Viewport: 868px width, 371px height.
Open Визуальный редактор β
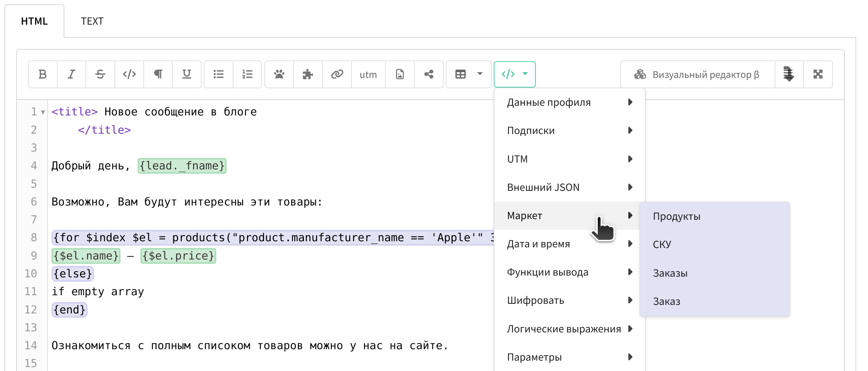697,74
